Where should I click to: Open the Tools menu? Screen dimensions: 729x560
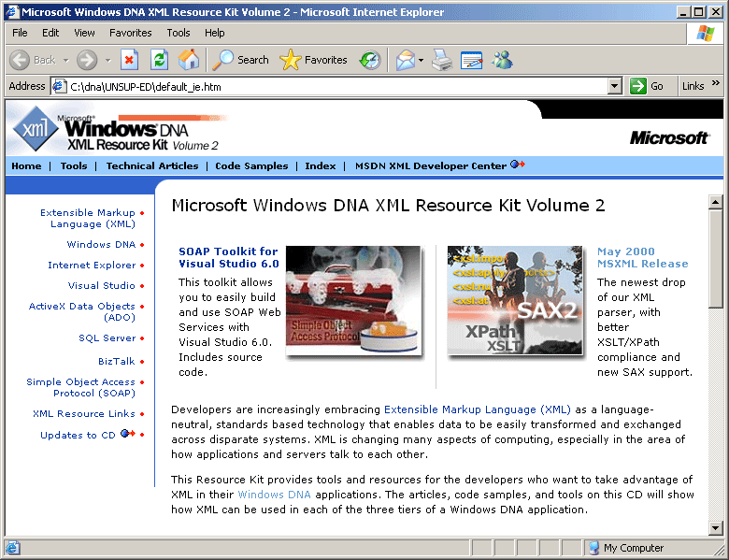pos(179,33)
